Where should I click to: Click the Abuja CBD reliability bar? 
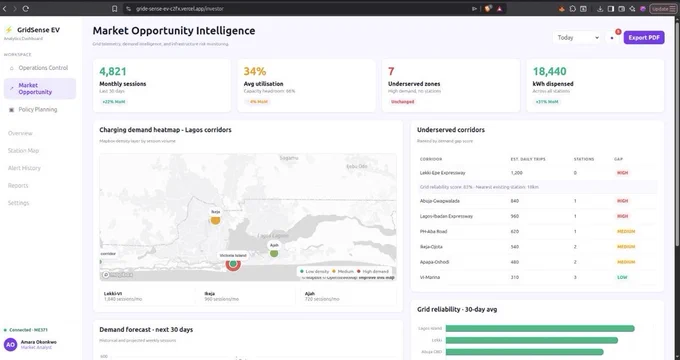point(524,352)
